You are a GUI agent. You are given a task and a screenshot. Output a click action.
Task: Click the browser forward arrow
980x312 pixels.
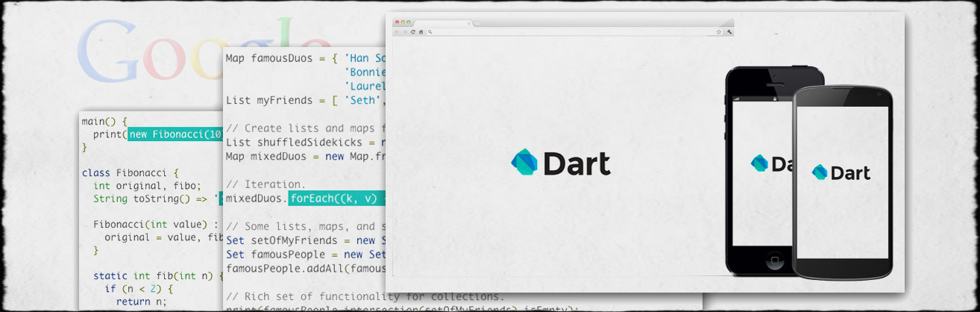[404, 32]
